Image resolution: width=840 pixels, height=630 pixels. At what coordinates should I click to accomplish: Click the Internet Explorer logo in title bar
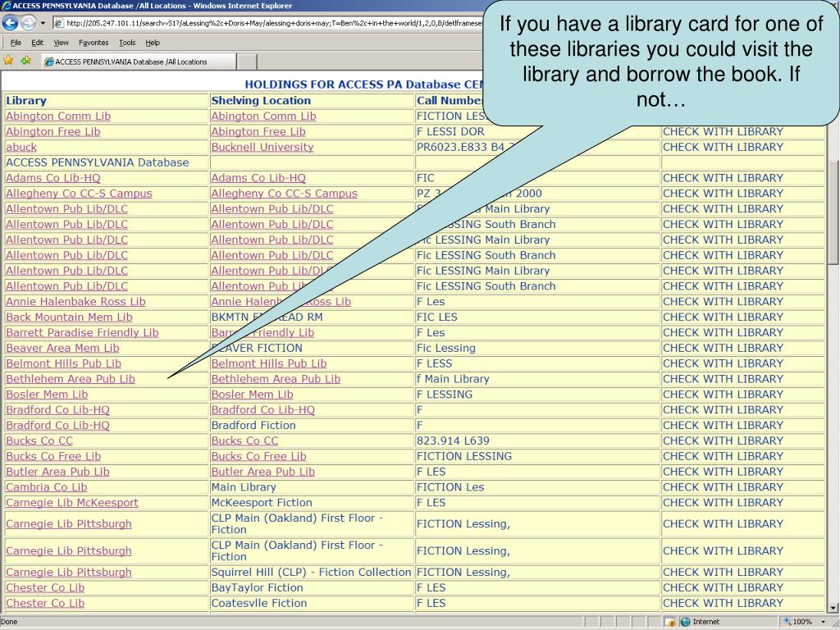pyautogui.click(x=6, y=6)
